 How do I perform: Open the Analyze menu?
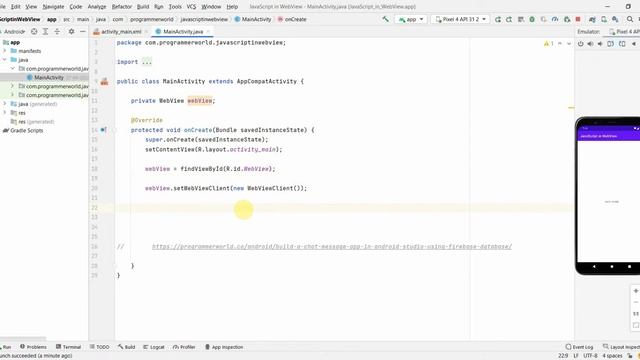point(97,7)
